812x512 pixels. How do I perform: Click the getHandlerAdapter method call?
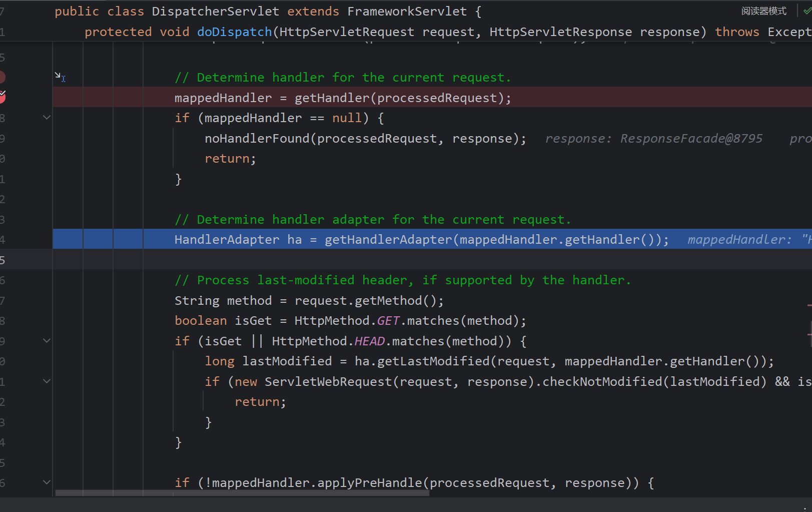click(388, 240)
